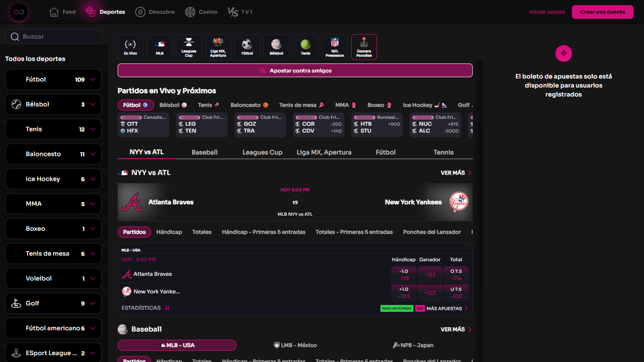Select New York Yankees +123 winner odds

(430, 293)
